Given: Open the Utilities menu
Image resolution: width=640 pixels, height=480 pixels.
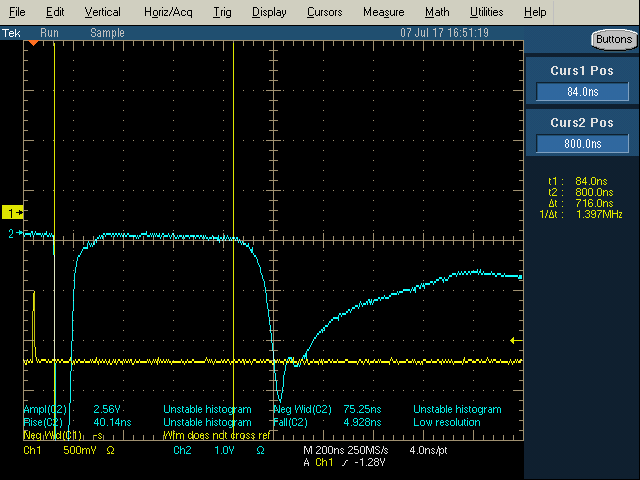Looking at the screenshot, I should (486, 12).
